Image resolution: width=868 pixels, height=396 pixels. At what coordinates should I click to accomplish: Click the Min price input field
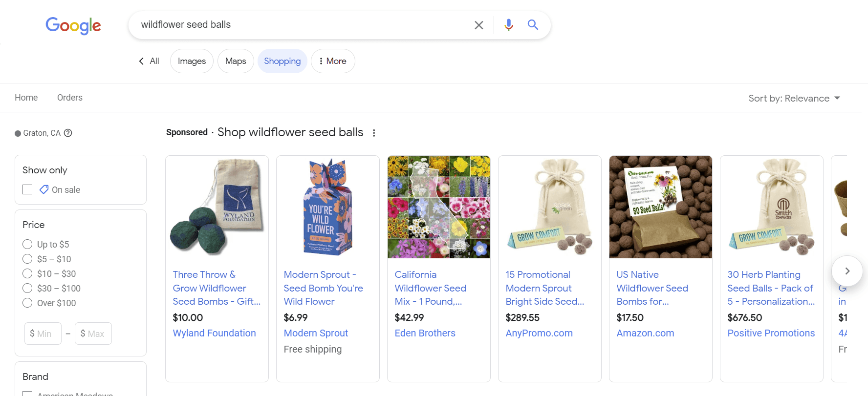tap(43, 333)
